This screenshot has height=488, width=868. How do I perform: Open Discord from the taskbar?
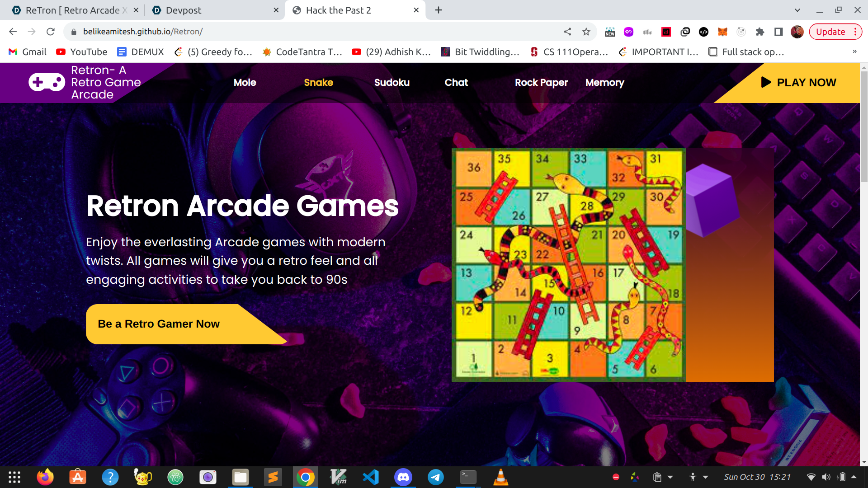[403, 477]
